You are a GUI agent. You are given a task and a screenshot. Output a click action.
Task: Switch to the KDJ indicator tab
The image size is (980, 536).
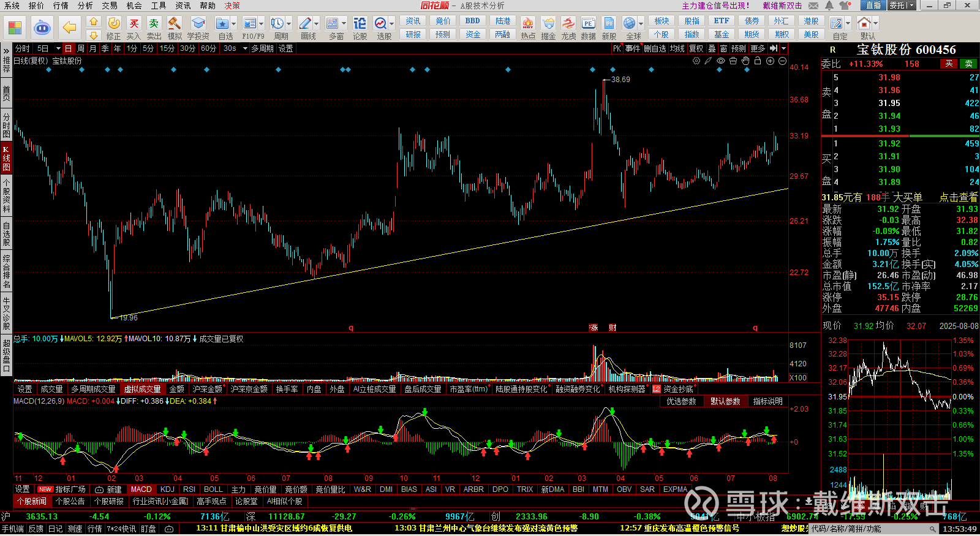[x=167, y=489]
